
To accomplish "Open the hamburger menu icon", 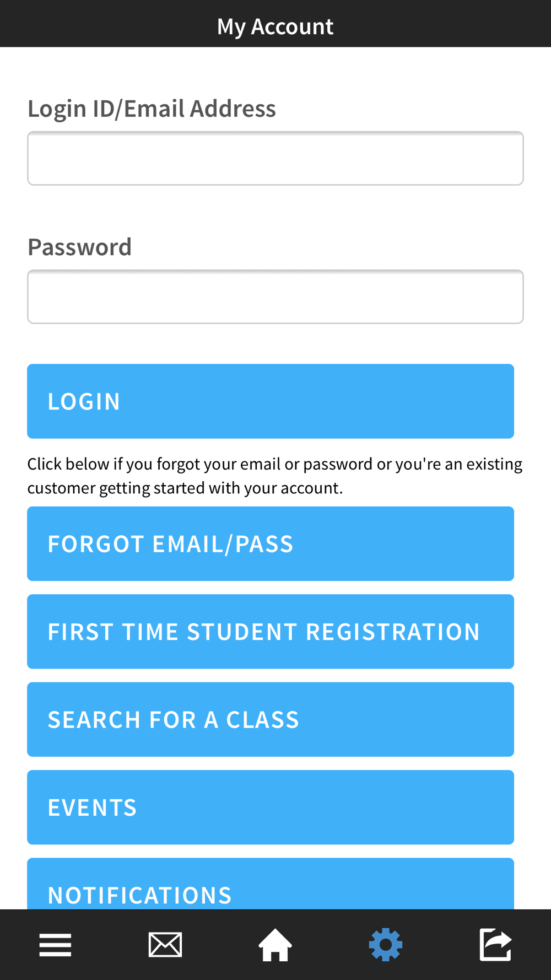I will click(x=55, y=945).
